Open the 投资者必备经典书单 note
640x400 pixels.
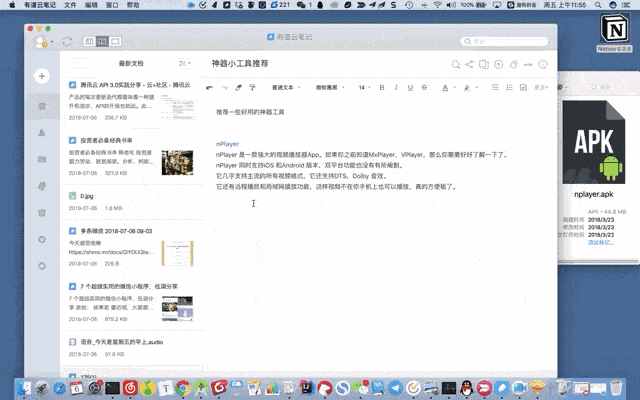(x=132, y=156)
